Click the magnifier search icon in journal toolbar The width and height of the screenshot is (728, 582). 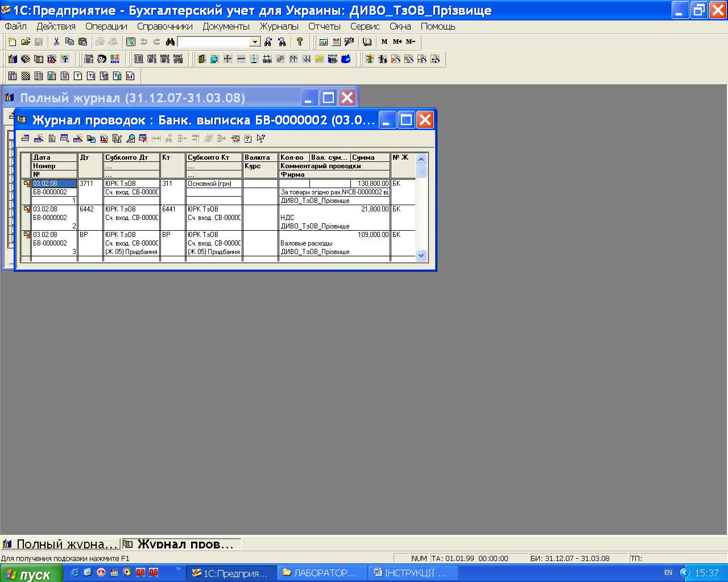[130, 138]
